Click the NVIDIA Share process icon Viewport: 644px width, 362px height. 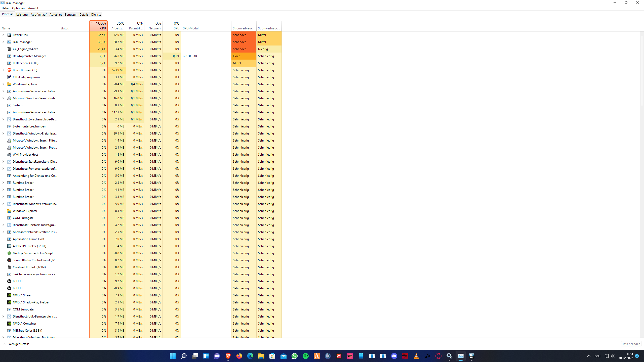pyautogui.click(x=9, y=295)
